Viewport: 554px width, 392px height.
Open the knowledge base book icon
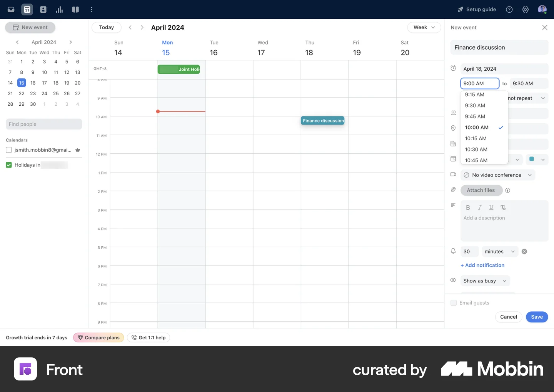[x=75, y=10]
